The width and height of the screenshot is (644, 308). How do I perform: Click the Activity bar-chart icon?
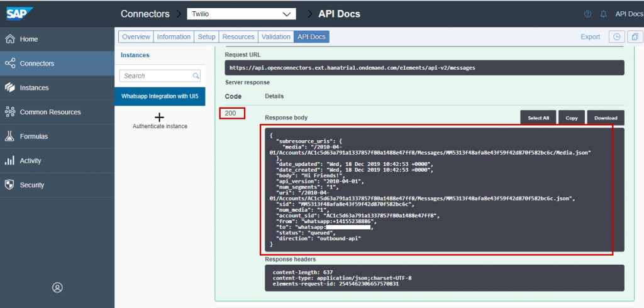tap(10, 160)
